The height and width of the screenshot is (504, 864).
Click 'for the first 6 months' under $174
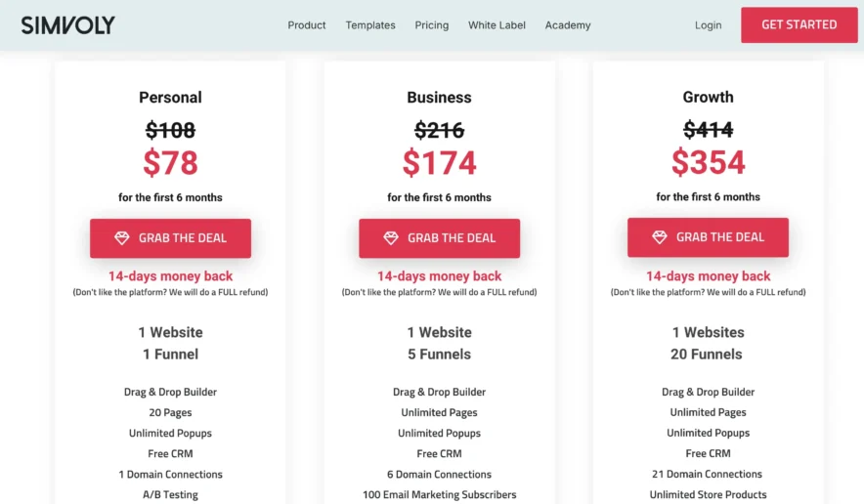tap(439, 197)
